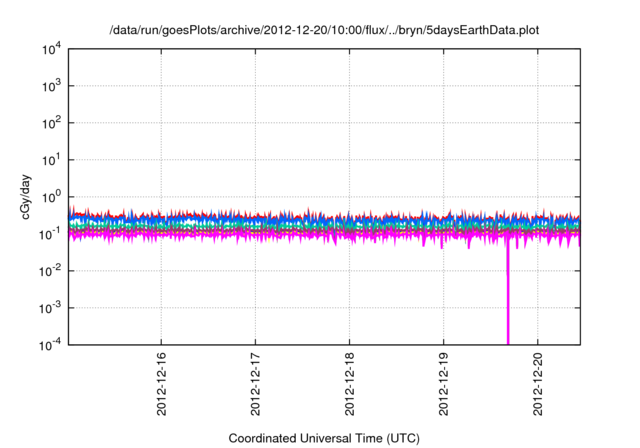Click the 10^3 y-axis tick label
Screen dimensions: 640x448
point(52,86)
